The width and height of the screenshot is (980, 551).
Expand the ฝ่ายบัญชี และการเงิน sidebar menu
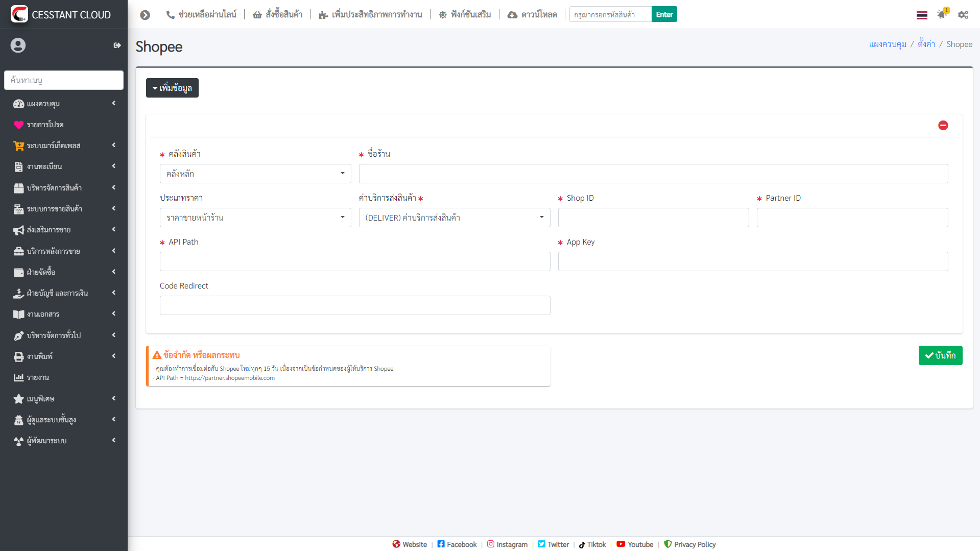tap(64, 293)
